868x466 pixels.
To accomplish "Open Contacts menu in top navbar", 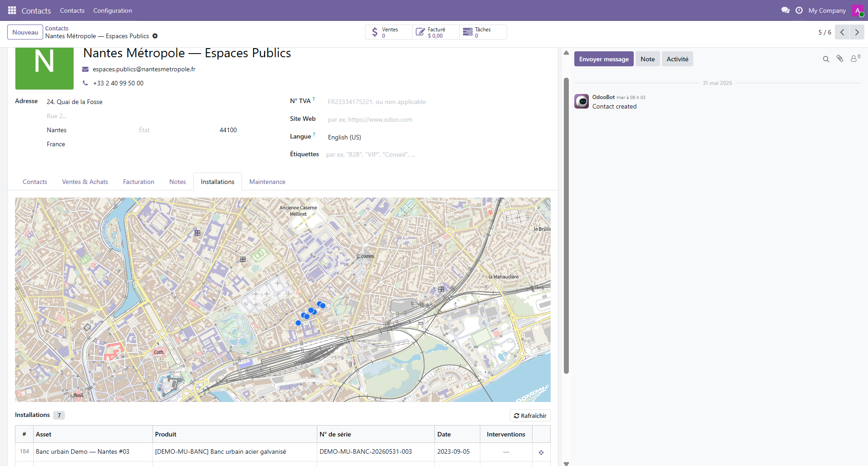I will pyautogui.click(x=72, y=10).
